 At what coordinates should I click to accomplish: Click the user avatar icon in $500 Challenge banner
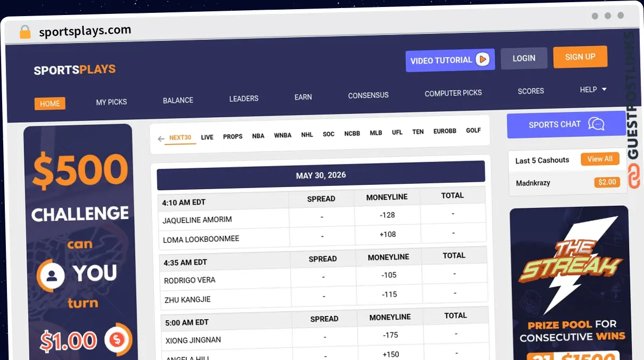pyautogui.click(x=51, y=276)
